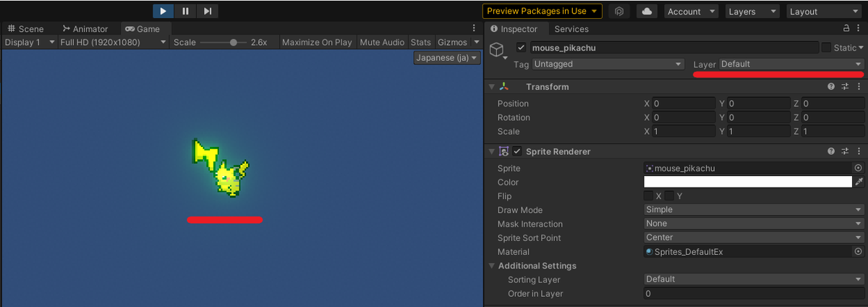Open the Tag Untagged dropdown
Viewport: 868px width, 307px height.
[608, 64]
